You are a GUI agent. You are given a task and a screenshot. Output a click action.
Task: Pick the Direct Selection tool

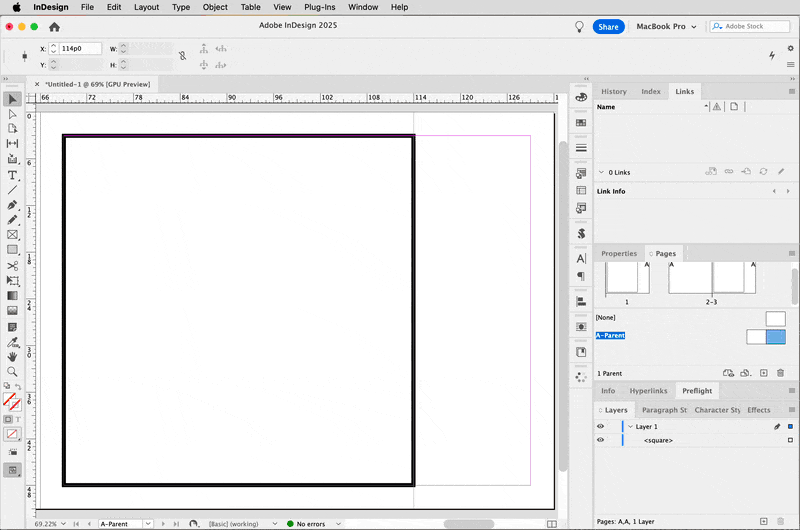12,114
